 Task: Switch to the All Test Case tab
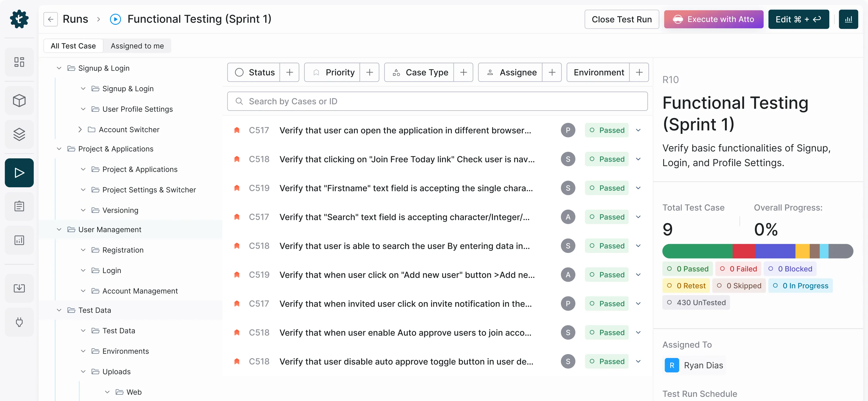coord(73,46)
